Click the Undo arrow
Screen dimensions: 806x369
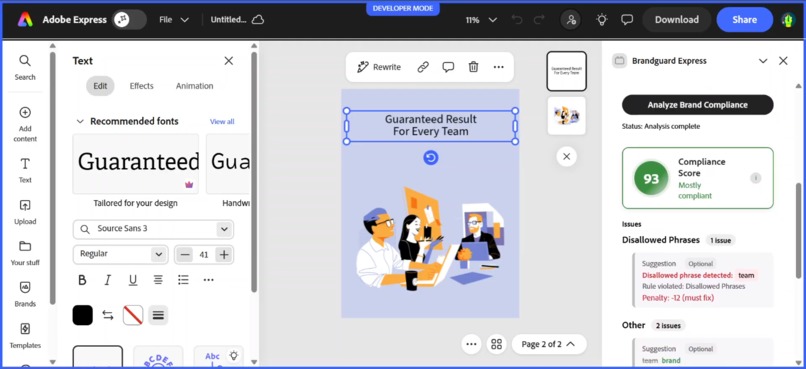click(517, 20)
